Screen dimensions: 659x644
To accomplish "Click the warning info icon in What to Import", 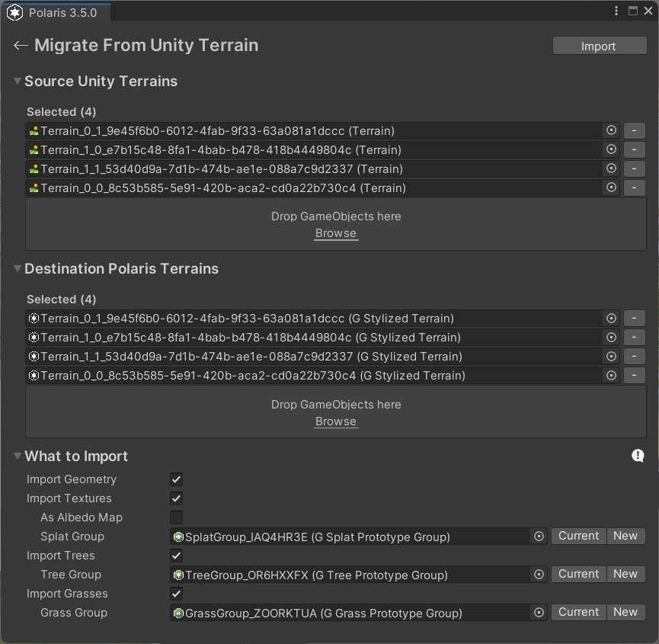I will click(638, 456).
